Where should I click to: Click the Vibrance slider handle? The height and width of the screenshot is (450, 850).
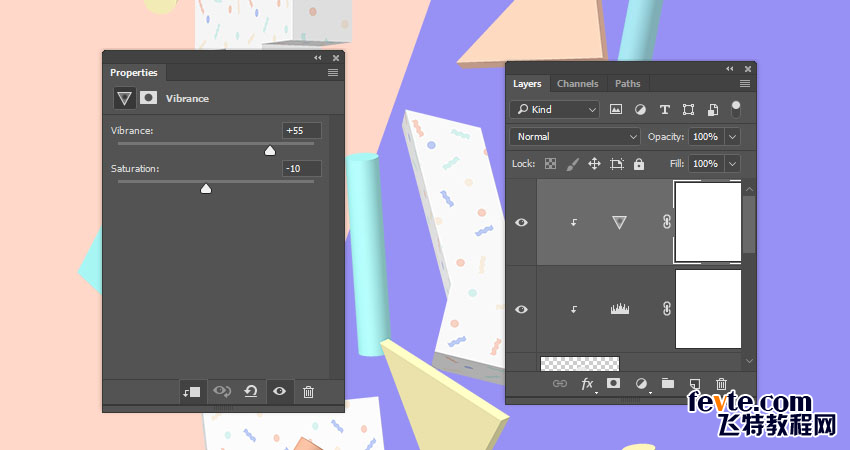point(270,151)
